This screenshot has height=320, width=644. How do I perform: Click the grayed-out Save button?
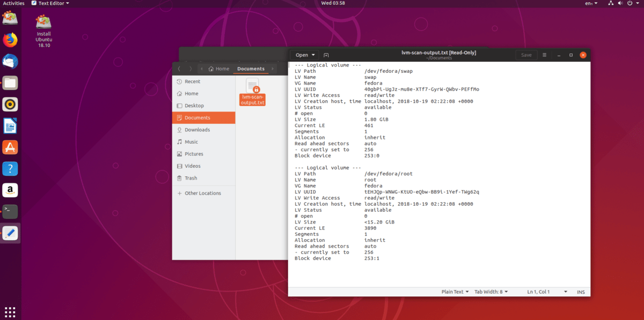click(526, 55)
